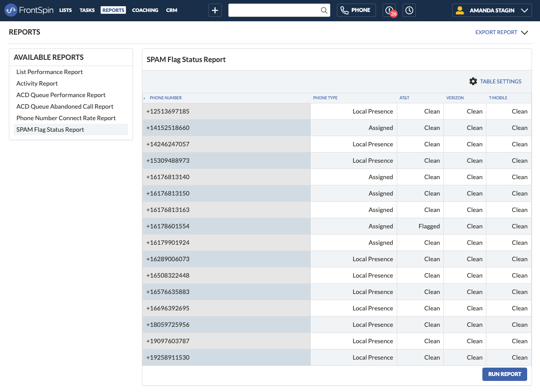Open Table Settings link
The image size is (540, 392).
(x=501, y=82)
